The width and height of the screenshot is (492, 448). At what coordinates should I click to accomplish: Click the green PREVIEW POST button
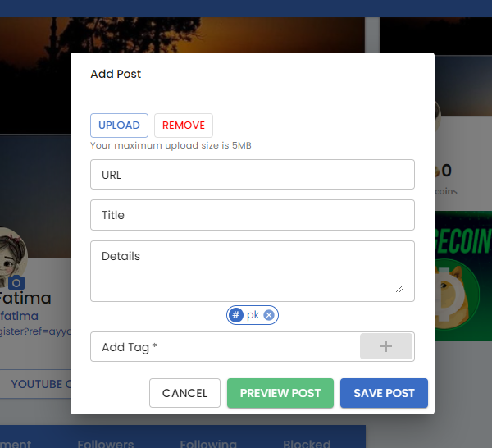280,393
